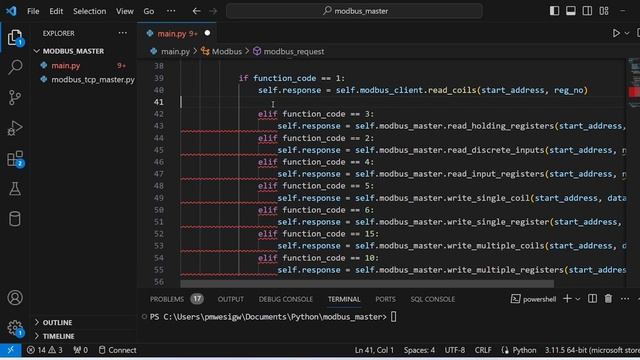Open errors and warnings status item
The image size is (640, 360).
[44, 350]
